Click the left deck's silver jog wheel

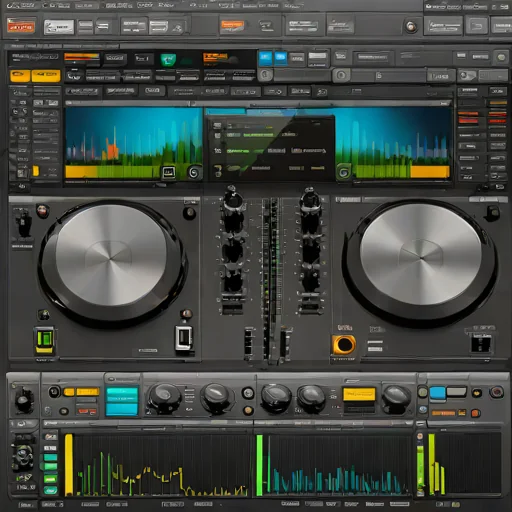pos(111,255)
